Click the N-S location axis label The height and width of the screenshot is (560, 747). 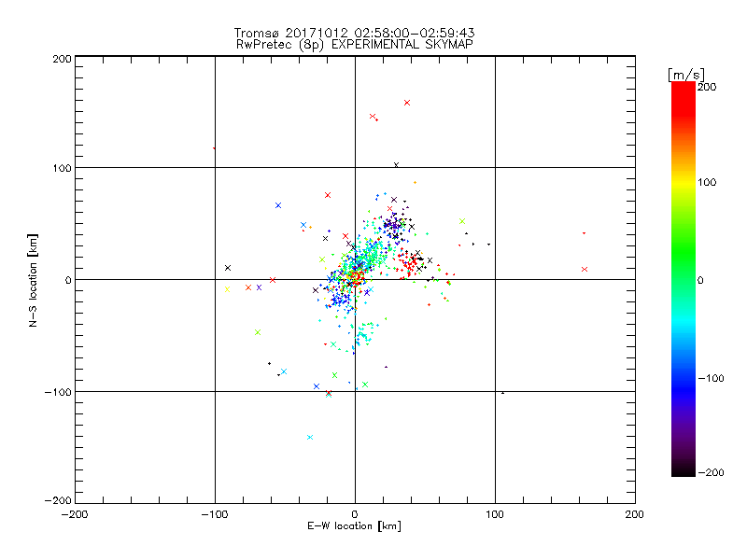coord(33,280)
